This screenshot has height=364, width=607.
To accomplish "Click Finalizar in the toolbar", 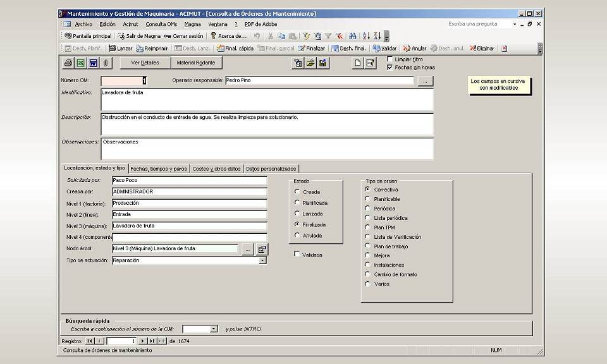I will (x=311, y=49).
